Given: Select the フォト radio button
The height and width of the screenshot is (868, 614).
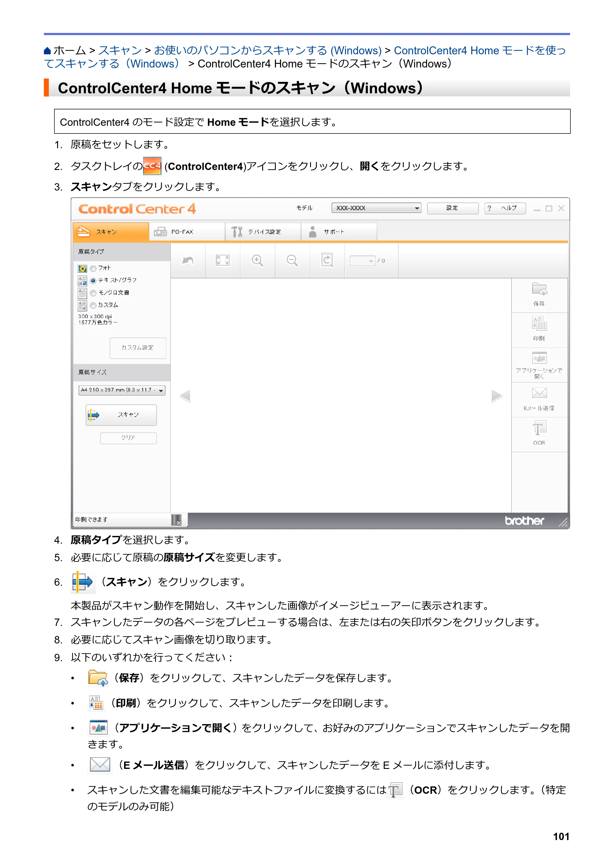Looking at the screenshot, I should (93, 268).
